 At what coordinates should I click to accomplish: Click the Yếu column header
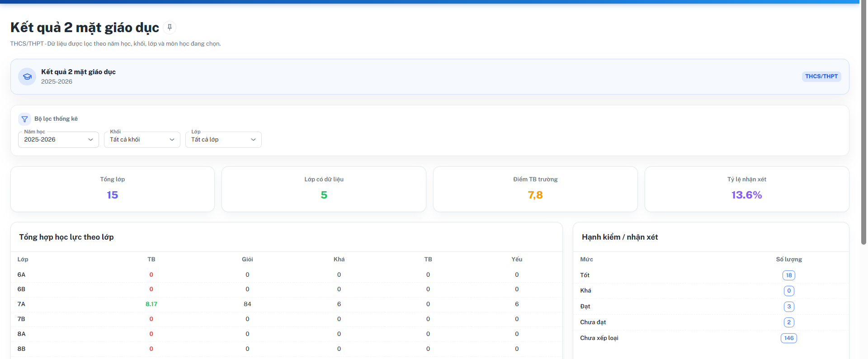click(x=517, y=260)
